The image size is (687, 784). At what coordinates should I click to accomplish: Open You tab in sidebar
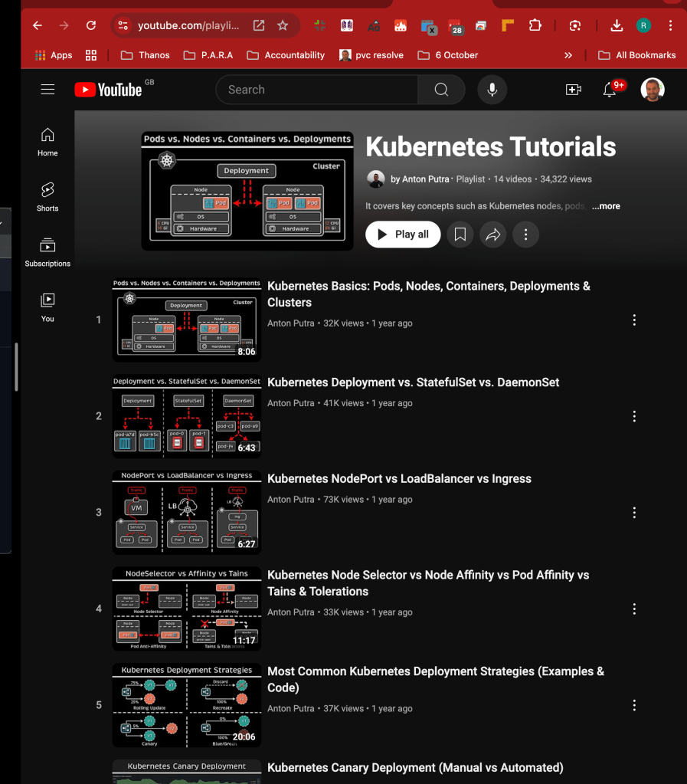click(x=47, y=307)
